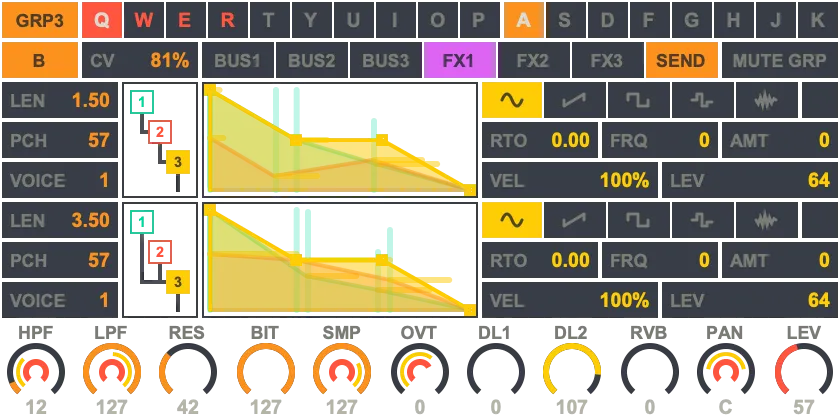Select operator 3 in lower algorithm diagram
The height and width of the screenshot is (420, 840).
click(x=178, y=282)
